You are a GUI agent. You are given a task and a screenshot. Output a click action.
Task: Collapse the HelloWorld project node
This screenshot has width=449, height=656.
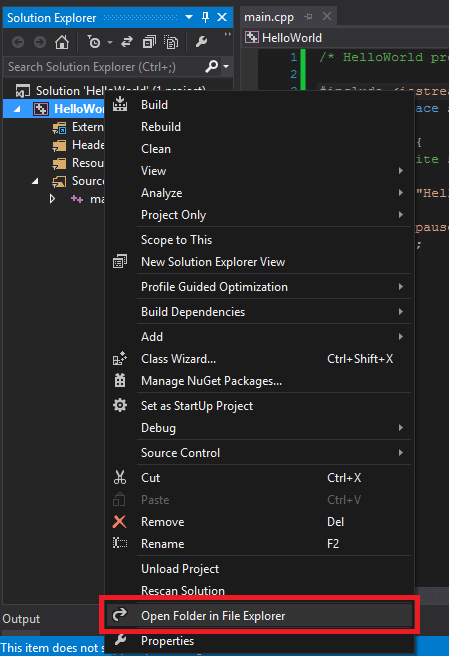tap(17, 109)
